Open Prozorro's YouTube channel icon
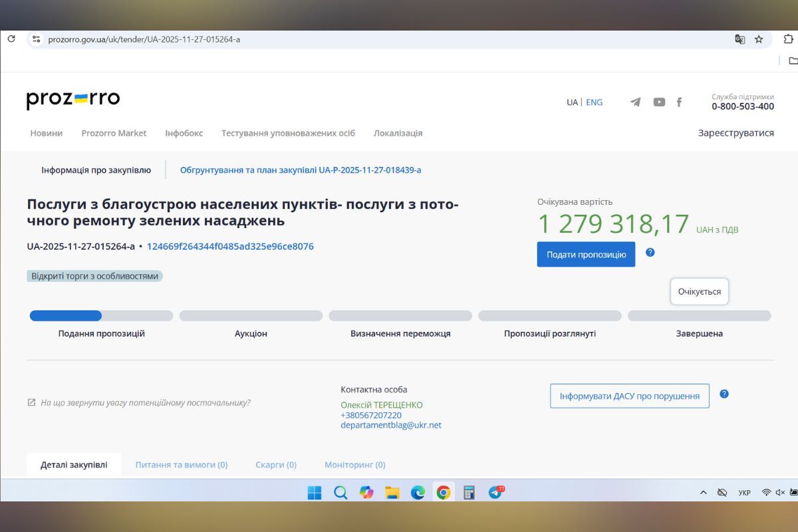 pos(659,102)
